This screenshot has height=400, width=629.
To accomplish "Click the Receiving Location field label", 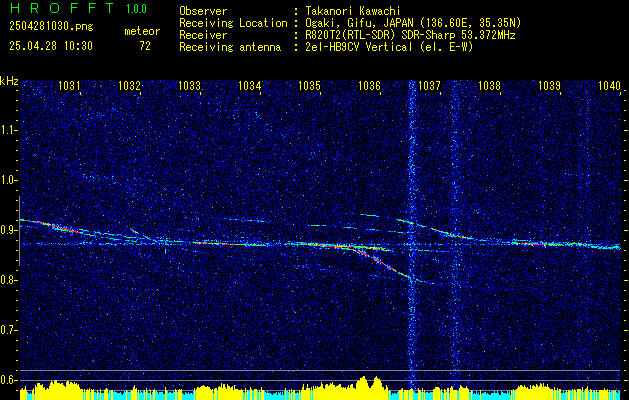I will point(233,23).
